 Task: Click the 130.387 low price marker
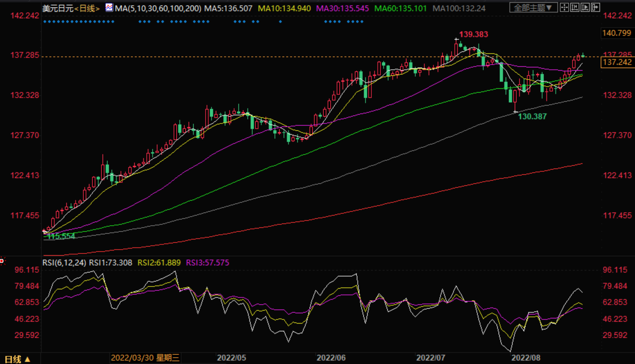(x=532, y=116)
